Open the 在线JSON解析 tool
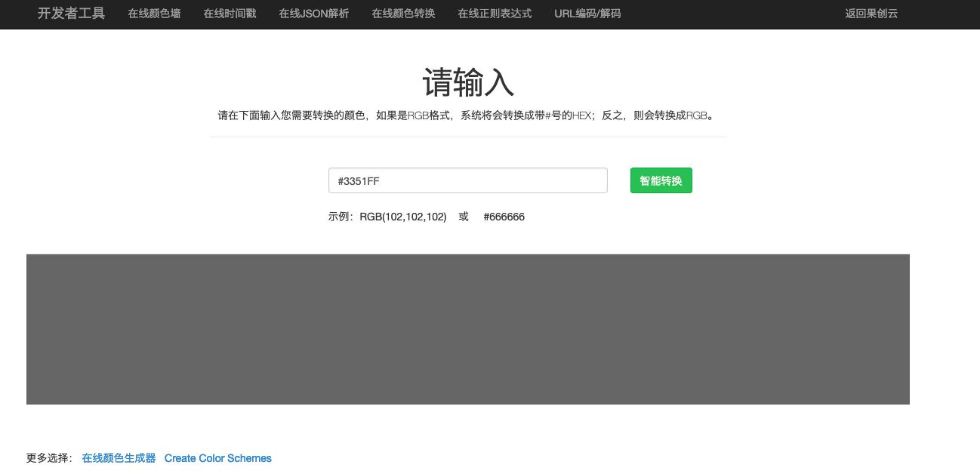Viewport: 980px width, 474px height. (313, 14)
